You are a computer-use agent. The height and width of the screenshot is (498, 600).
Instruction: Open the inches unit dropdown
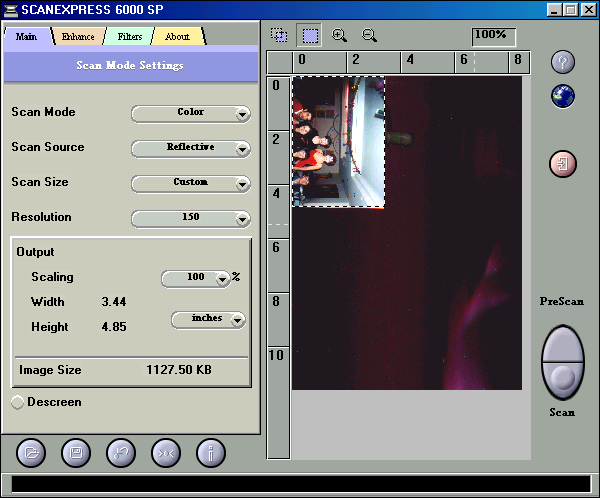tap(209, 320)
